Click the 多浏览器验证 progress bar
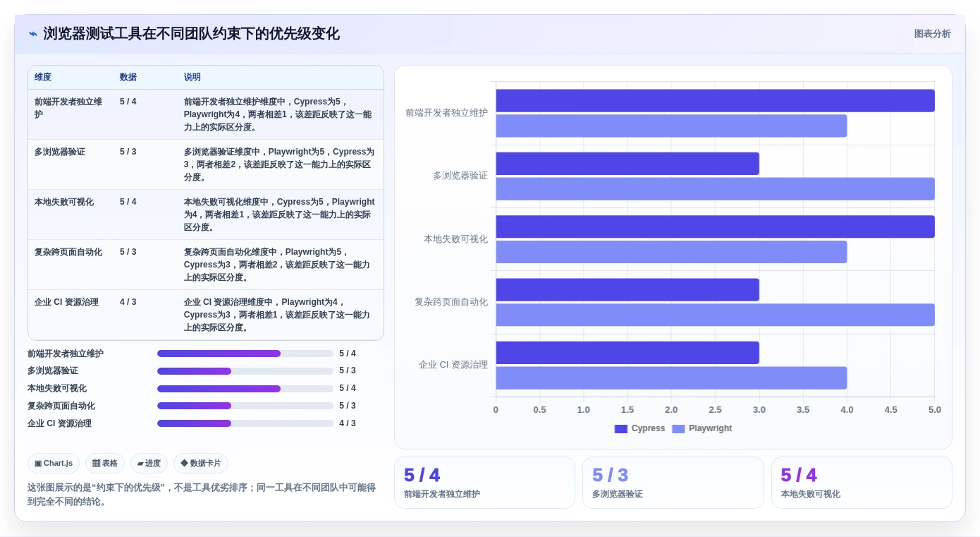The height and width of the screenshot is (537, 980). coord(245,371)
